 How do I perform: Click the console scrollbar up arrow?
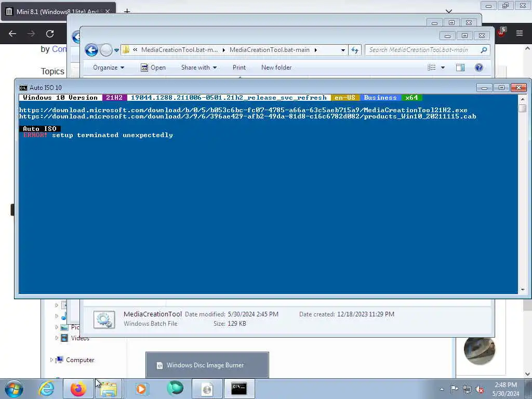tap(523, 99)
